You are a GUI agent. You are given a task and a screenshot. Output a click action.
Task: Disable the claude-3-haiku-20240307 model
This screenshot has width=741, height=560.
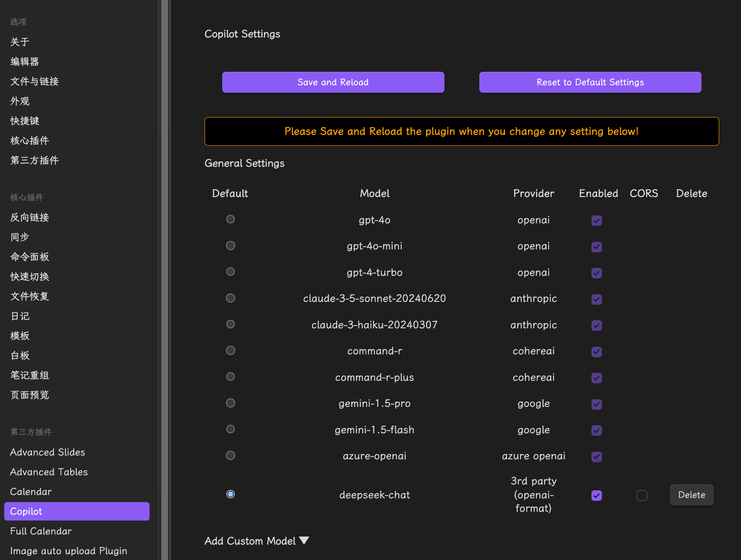click(596, 325)
